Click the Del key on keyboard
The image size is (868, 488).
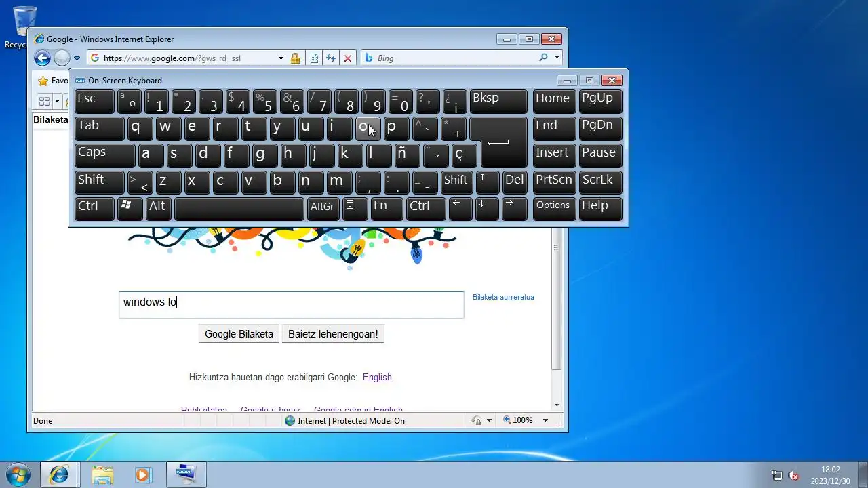pos(515,182)
